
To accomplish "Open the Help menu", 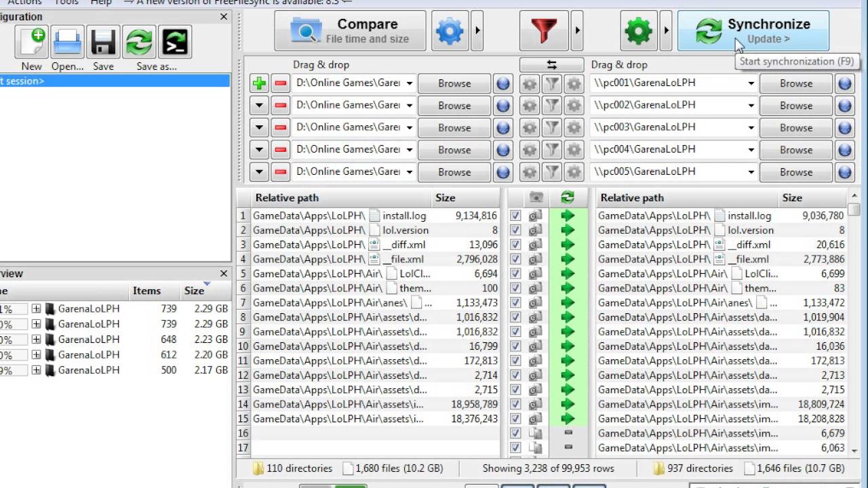I will [100, 3].
